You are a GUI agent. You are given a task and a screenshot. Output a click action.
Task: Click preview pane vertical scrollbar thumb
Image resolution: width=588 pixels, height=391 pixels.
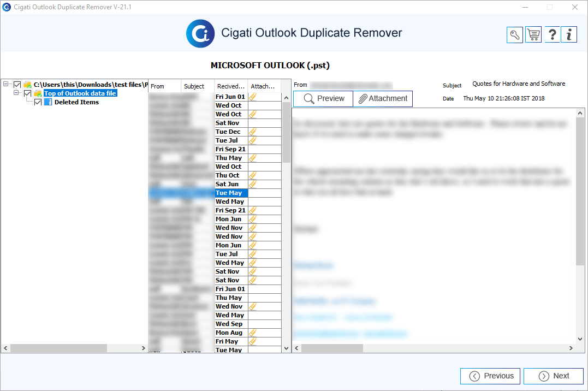(x=580, y=191)
